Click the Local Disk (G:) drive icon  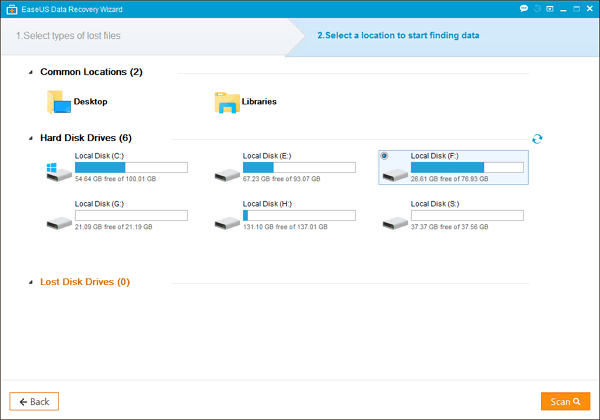click(x=59, y=223)
